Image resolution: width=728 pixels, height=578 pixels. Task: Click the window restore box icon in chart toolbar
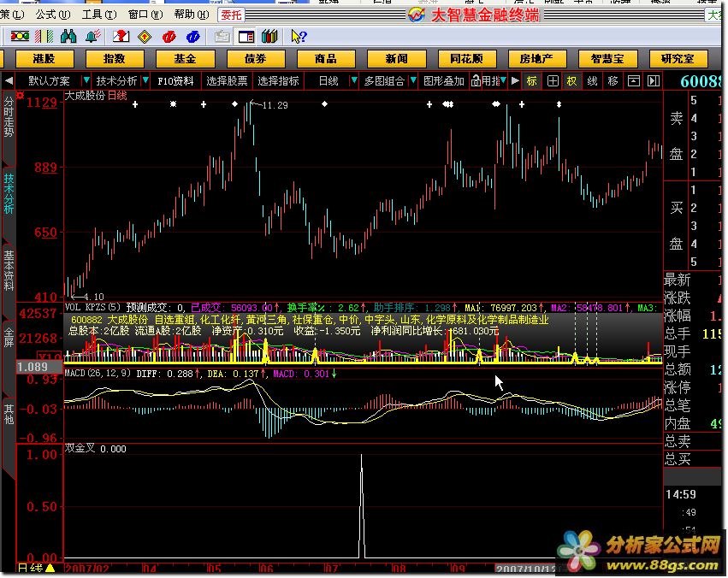pyautogui.click(x=633, y=81)
